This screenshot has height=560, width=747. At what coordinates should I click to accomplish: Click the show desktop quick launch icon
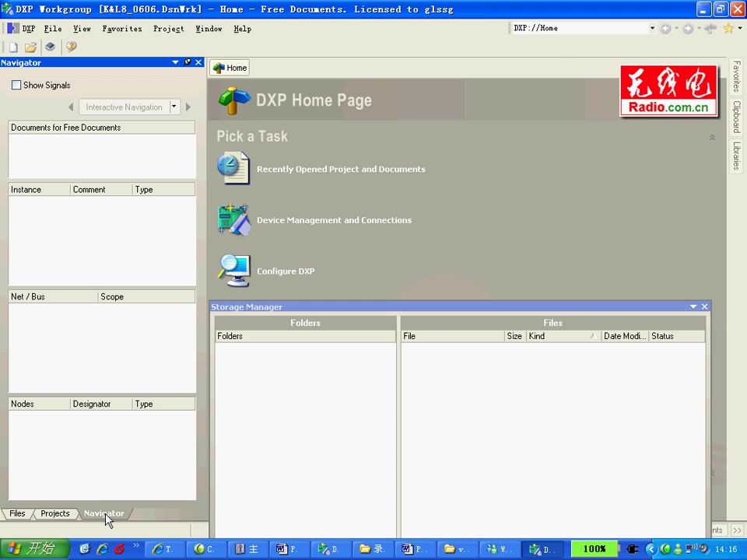coord(85,549)
